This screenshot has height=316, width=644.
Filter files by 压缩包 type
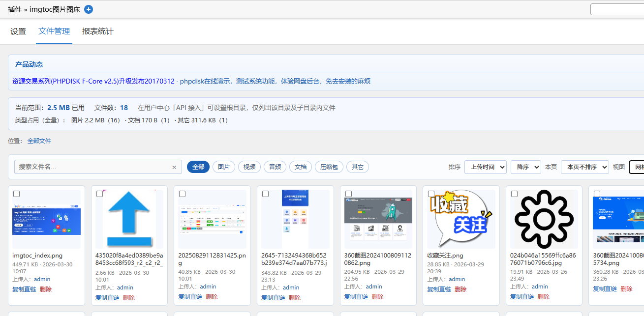[329, 167]
